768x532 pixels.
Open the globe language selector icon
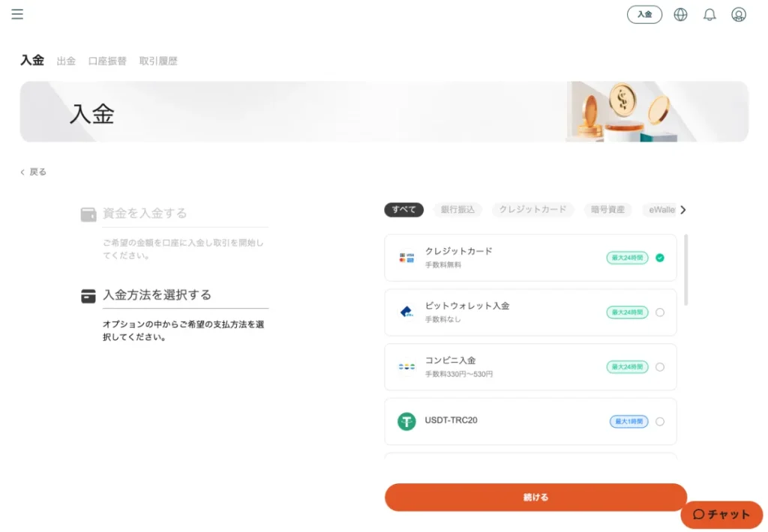pyautogui.click(x=680, y=14)
